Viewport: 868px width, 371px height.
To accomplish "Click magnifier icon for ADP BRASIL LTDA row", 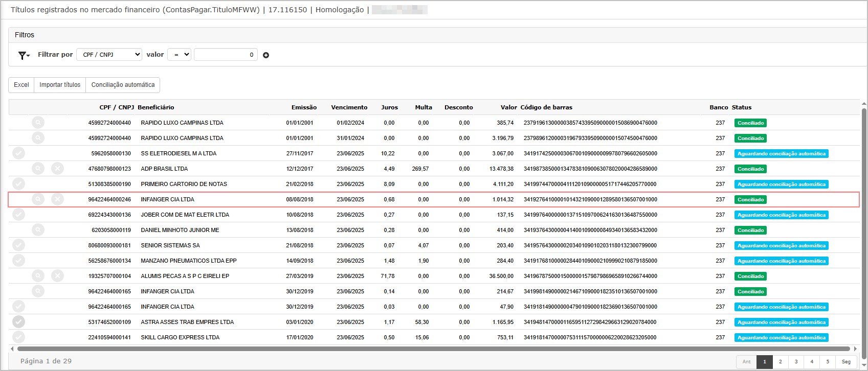I will point(38,169).
